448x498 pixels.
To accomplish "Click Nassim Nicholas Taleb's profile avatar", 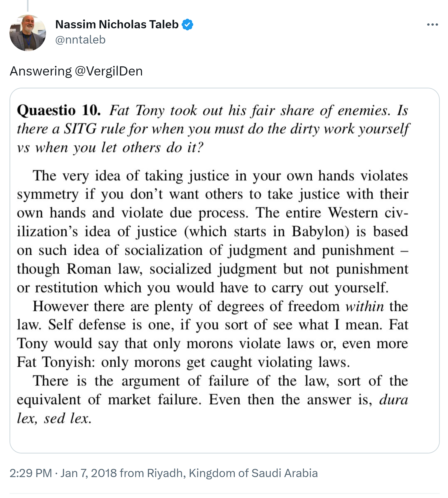I will point(28,33).
